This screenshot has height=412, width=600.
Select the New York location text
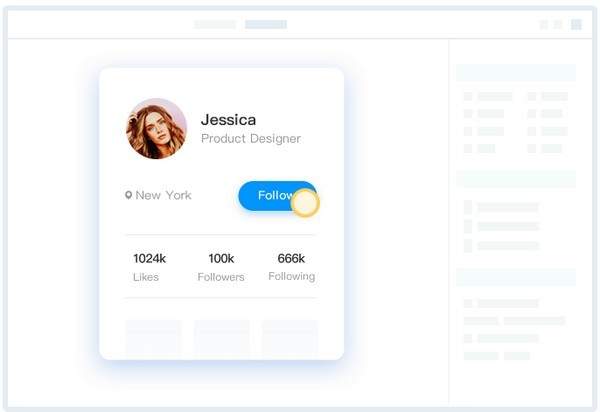(x=163, y=195)
